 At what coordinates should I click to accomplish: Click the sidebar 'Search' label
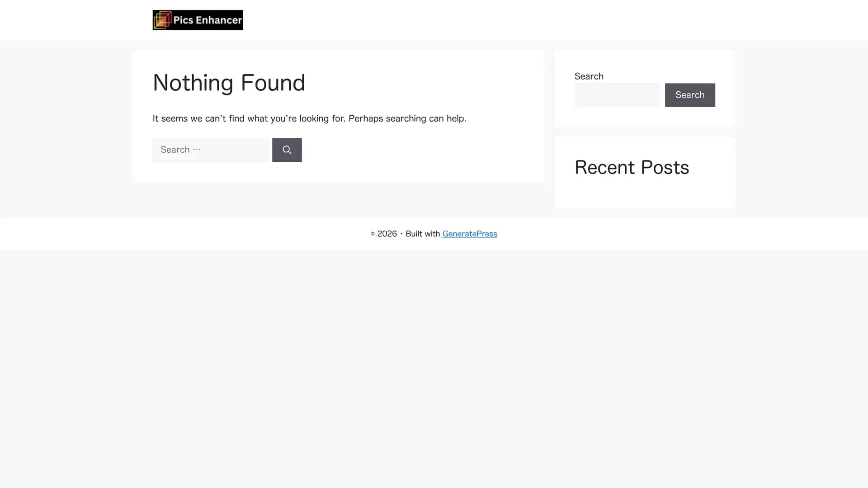click(589, 76)
